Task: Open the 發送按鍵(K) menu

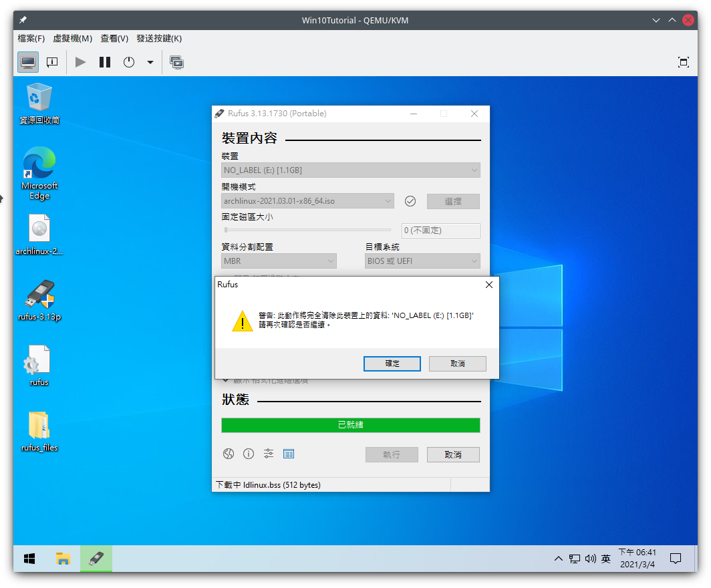Action: 159,39
